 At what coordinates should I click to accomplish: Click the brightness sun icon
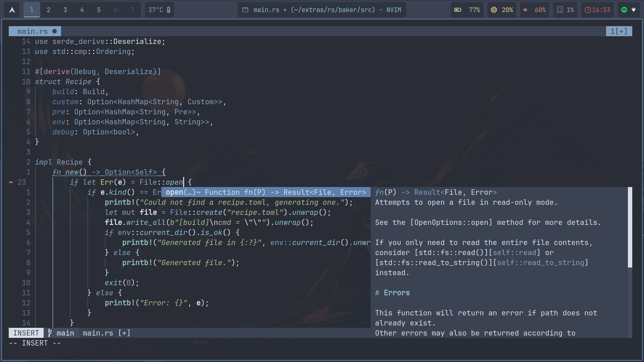[x=494, y=10]
